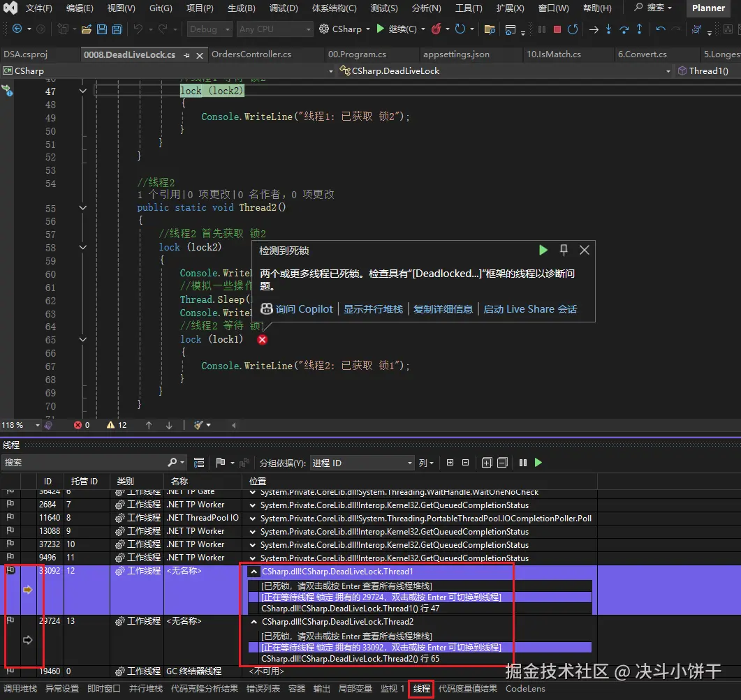Click the red Stop Debugging square
741x700 pixels.
coord(557,29)
